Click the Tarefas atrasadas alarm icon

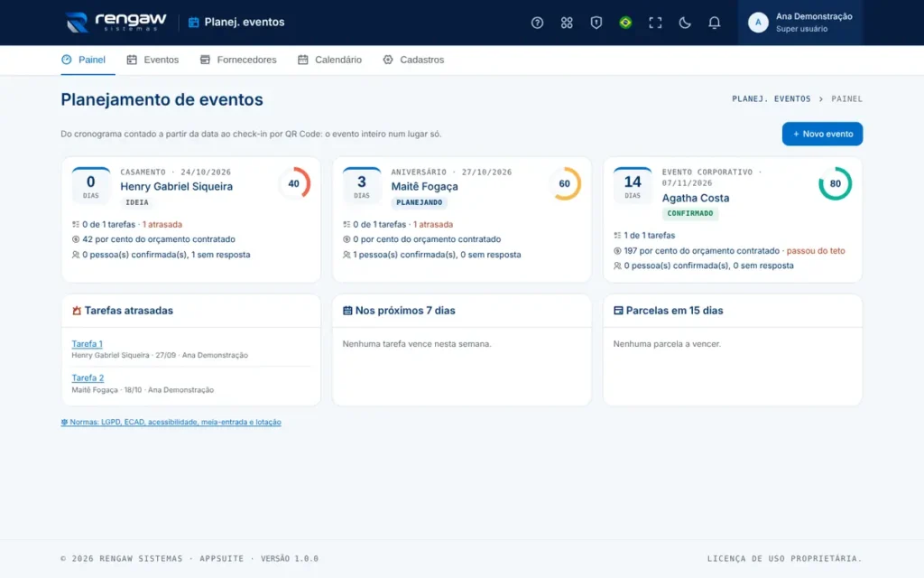[77, 311]
